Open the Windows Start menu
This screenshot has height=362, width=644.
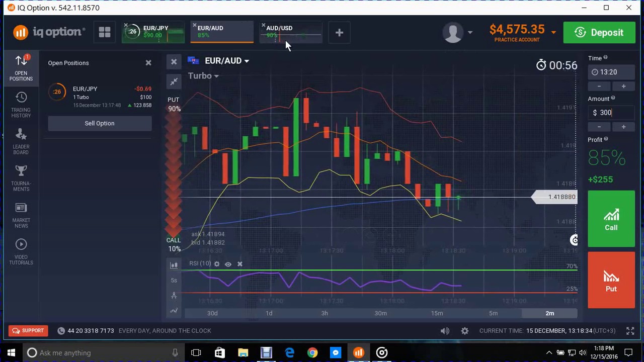coord(11,352)
